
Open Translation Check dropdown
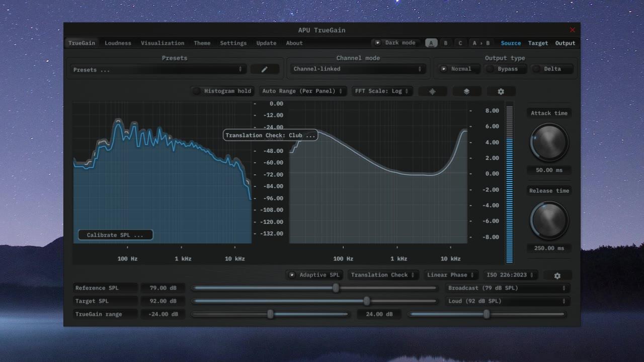tap(382, 275)
